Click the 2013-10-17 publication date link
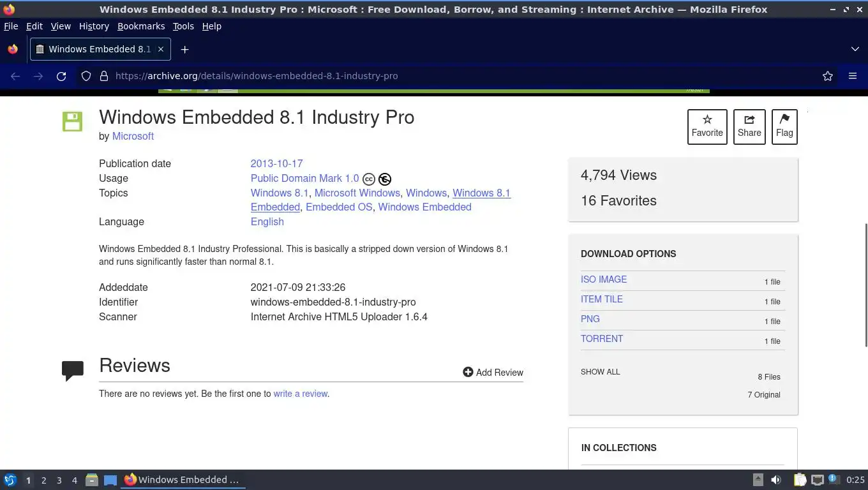This screenshot has width=868, height=490. click(x=276, y=163)
